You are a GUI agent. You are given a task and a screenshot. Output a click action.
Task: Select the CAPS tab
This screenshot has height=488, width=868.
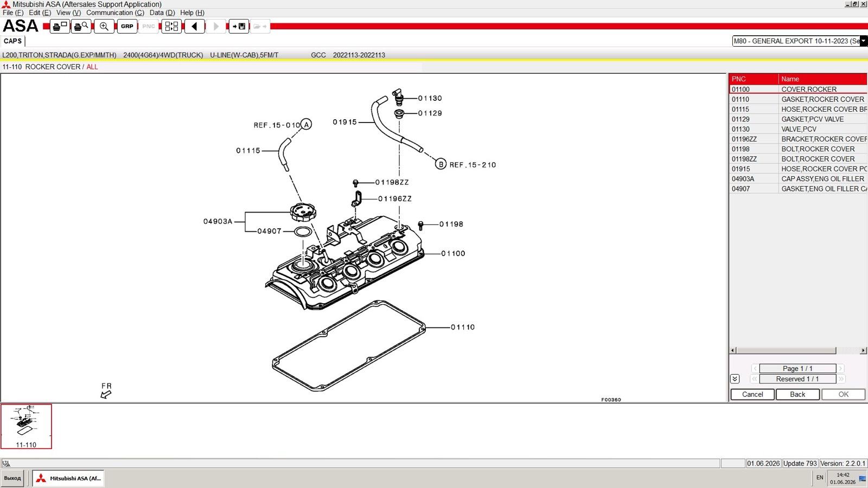(x=12, y=41)
